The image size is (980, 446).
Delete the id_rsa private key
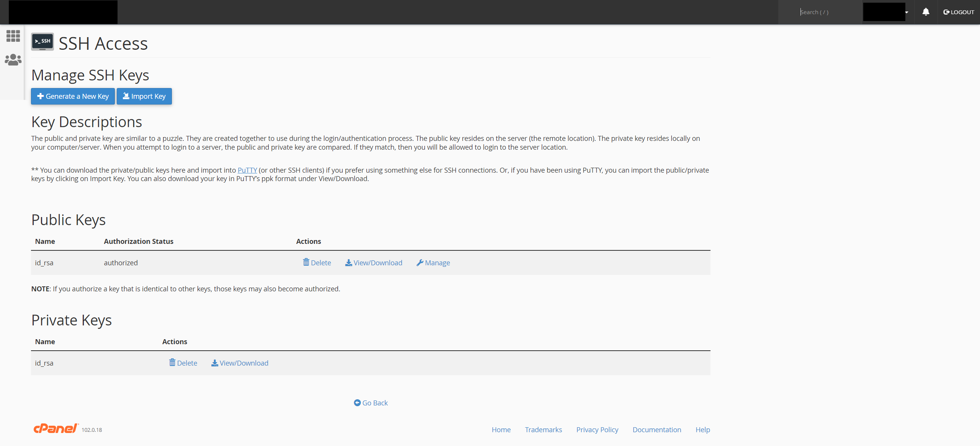tap(183, 363)
